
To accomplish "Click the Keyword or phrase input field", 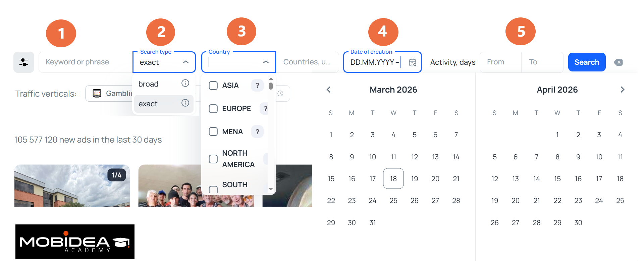I will [86, 62].
